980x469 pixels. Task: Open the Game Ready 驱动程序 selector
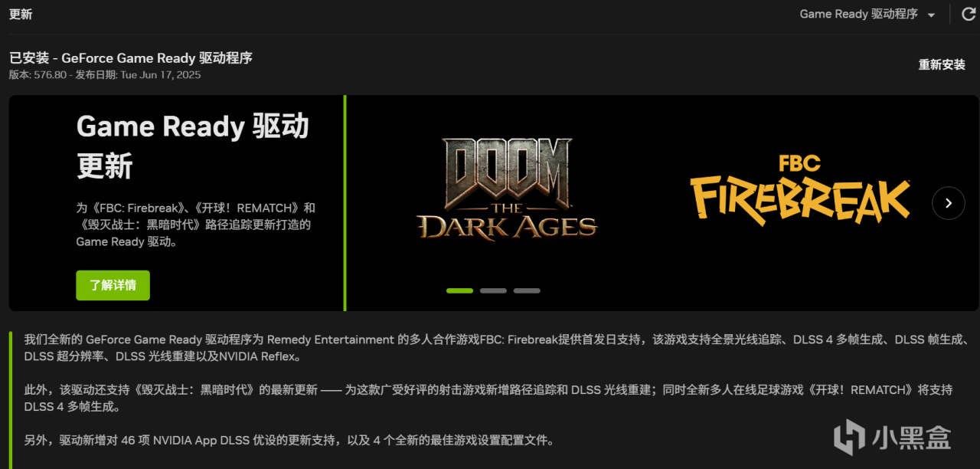[x=867, y=15]
